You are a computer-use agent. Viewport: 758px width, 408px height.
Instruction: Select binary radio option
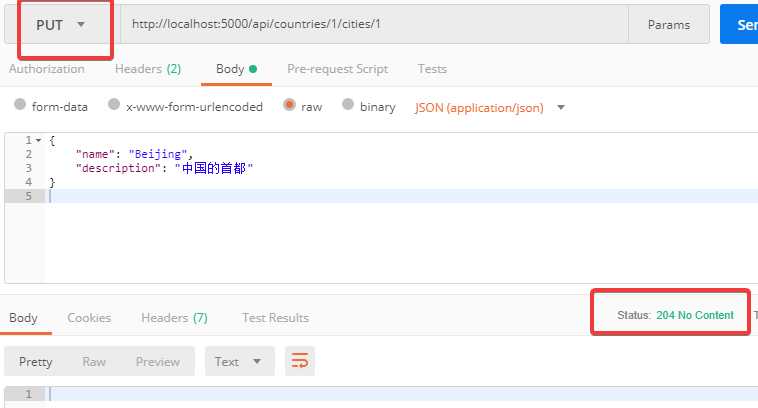[x=348, y=104]
